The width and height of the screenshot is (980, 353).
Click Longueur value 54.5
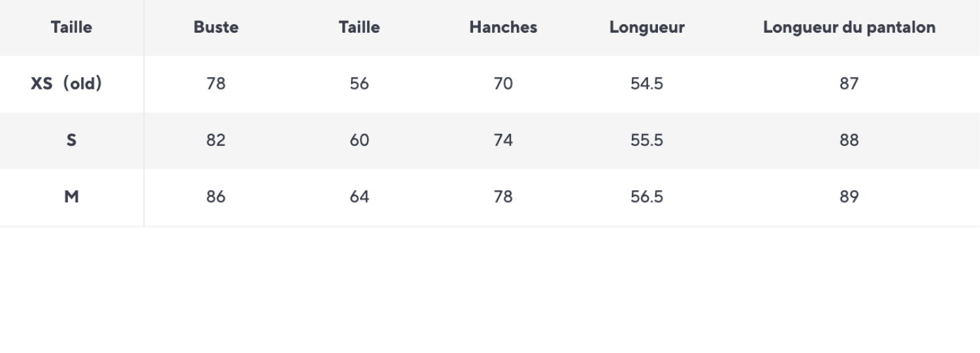coord(647,84)
